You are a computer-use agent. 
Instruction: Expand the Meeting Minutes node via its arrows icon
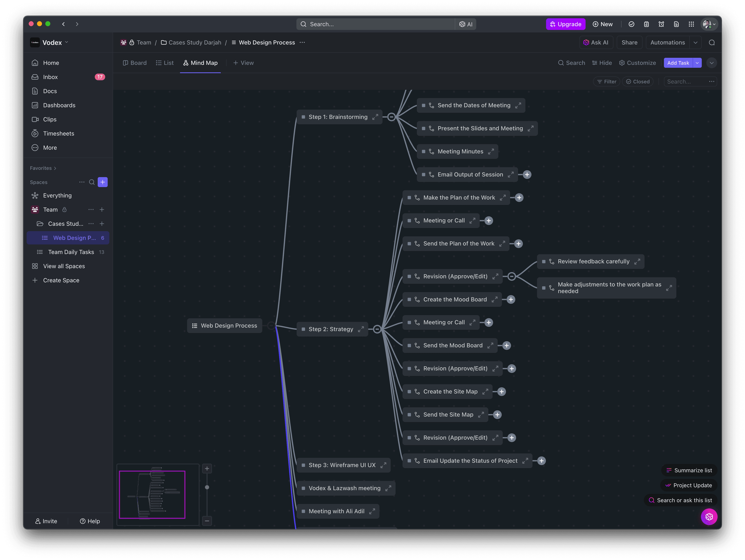491,152
